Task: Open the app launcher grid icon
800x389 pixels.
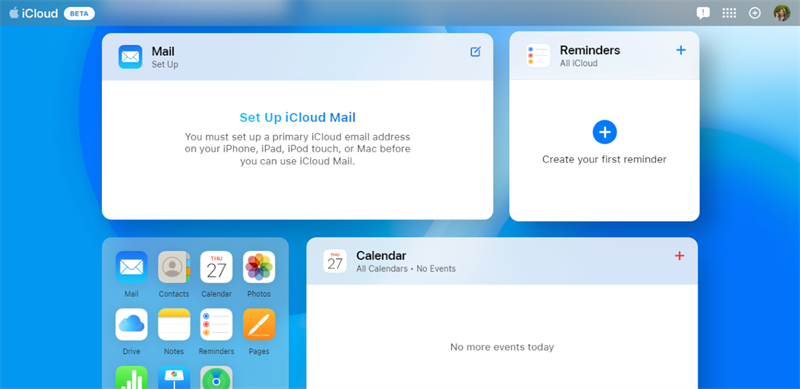Action: [729, 13]
